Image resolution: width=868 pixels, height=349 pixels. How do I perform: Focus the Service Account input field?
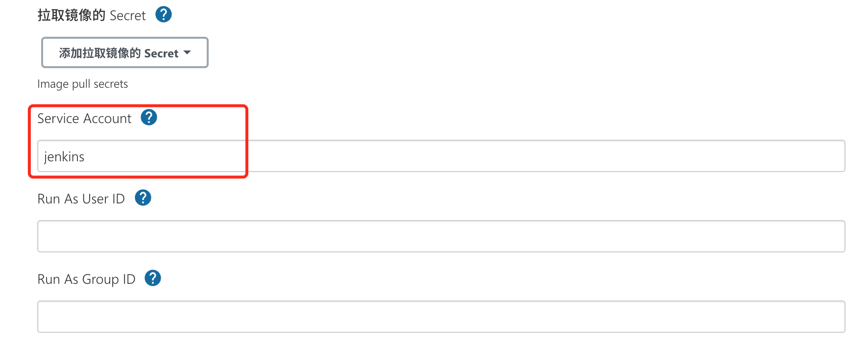point(441,156)
